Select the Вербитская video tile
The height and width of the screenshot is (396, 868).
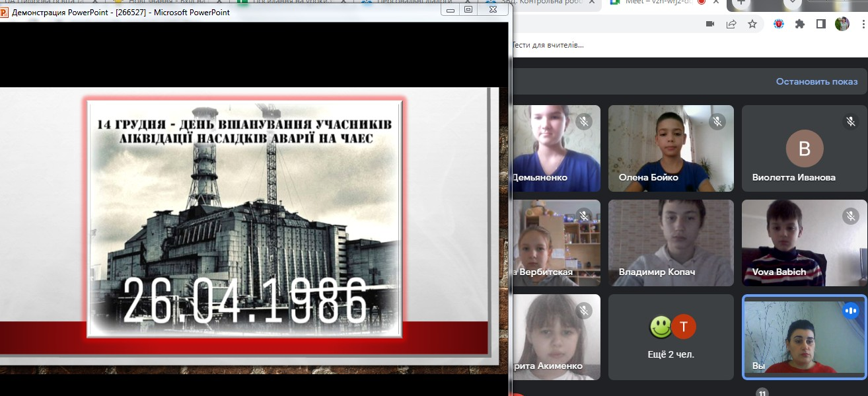[556, 243]
